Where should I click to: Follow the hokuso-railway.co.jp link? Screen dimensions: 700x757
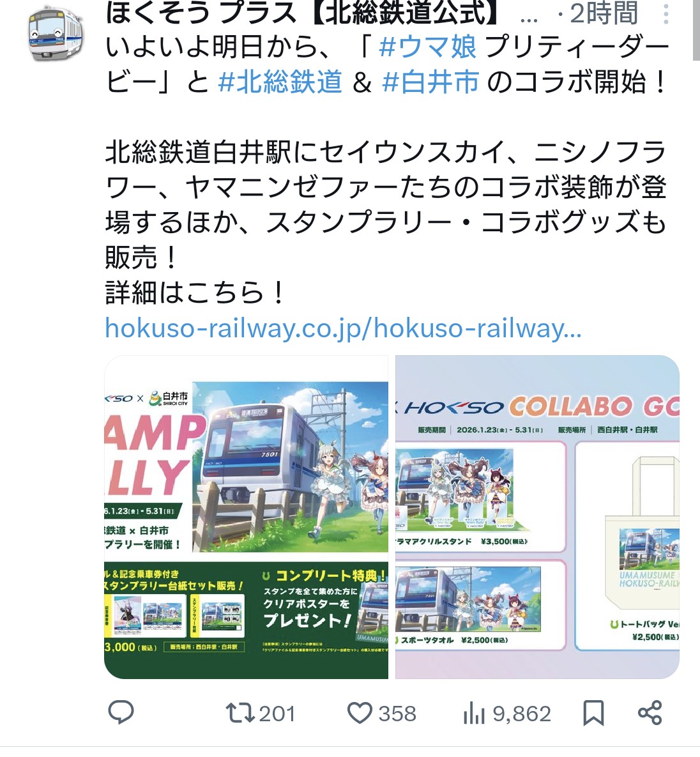pyautogui.click(x=343, y=328)
